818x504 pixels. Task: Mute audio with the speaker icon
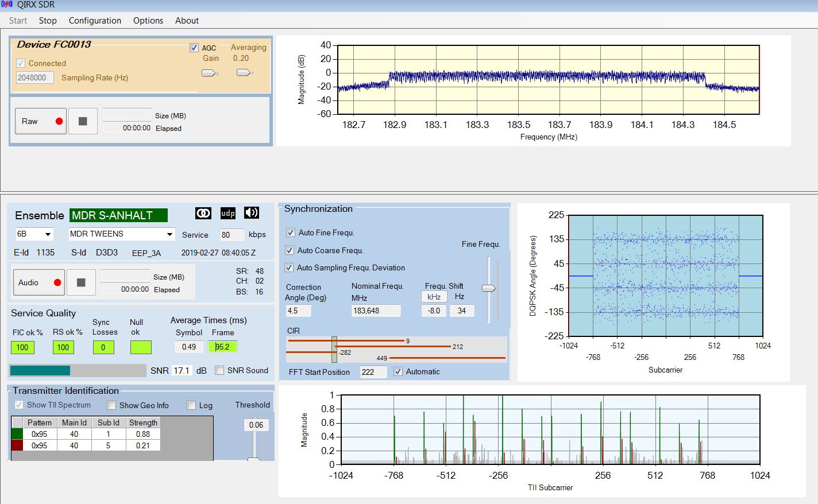click(x=252, y=213)
